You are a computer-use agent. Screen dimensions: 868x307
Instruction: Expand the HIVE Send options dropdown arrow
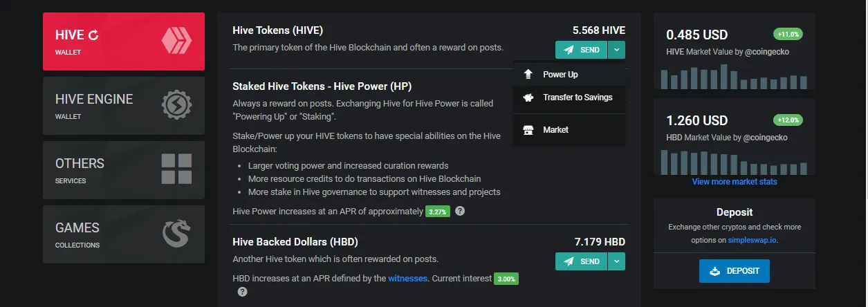(x=616, y=50)
